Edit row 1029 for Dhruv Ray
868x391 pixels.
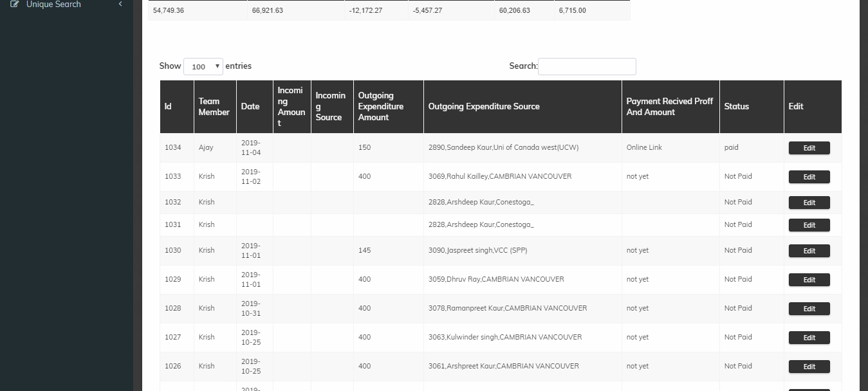tap(809, 280)
